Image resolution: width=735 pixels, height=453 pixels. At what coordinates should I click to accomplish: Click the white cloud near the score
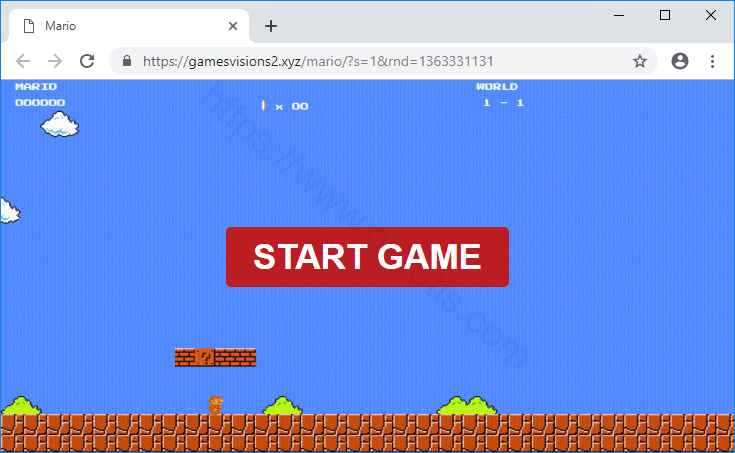[x=60, y=124]
